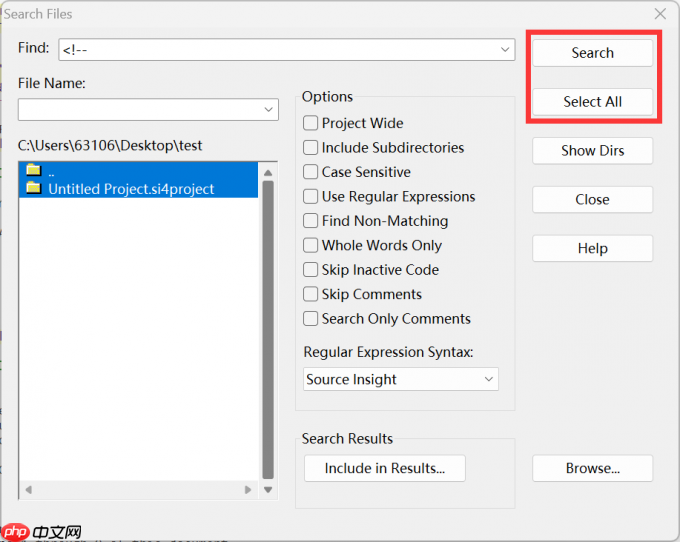
Task: Click the Browse button
Action: coord(592,468)
